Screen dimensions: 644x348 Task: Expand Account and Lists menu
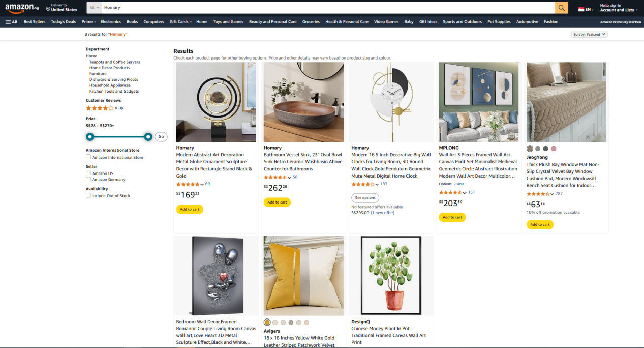(x=618, y=10)
